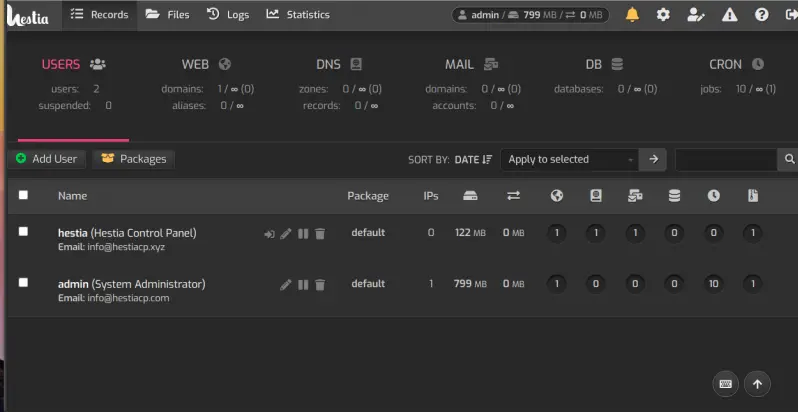Click the Name column header
The width and height of the screenshot is (798, 412).
[72, 196]
